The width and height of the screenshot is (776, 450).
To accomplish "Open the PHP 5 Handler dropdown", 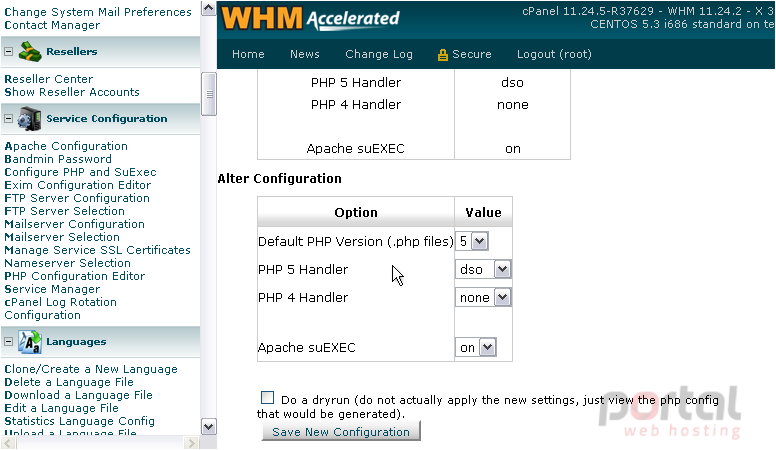I will (x=483, y=269).
